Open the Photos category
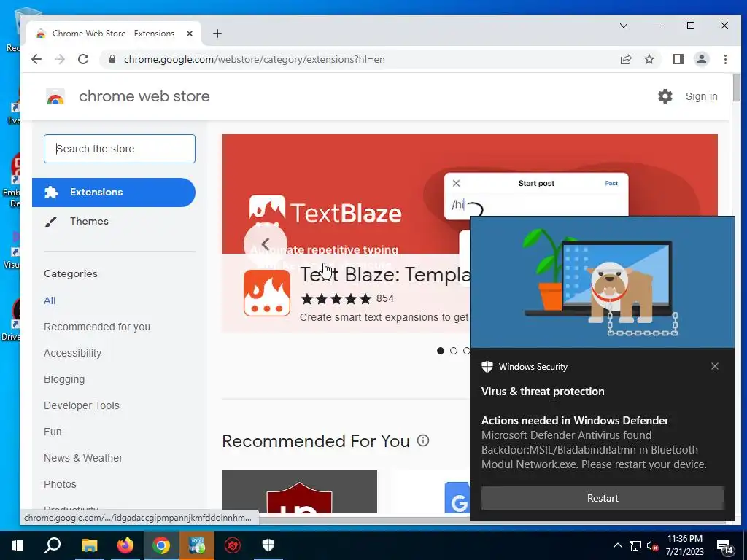This screenshot has height=560, width=747. [x=60, y=484]
